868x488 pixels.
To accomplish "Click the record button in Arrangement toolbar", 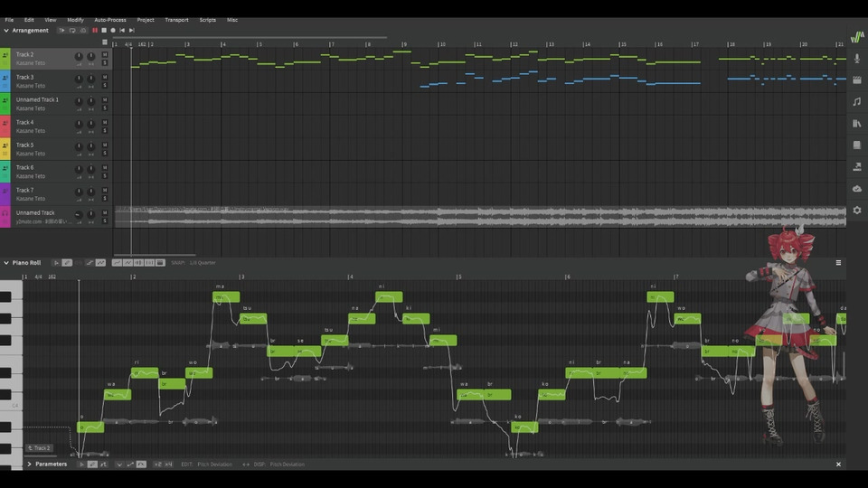I will [x=113, y=31].
